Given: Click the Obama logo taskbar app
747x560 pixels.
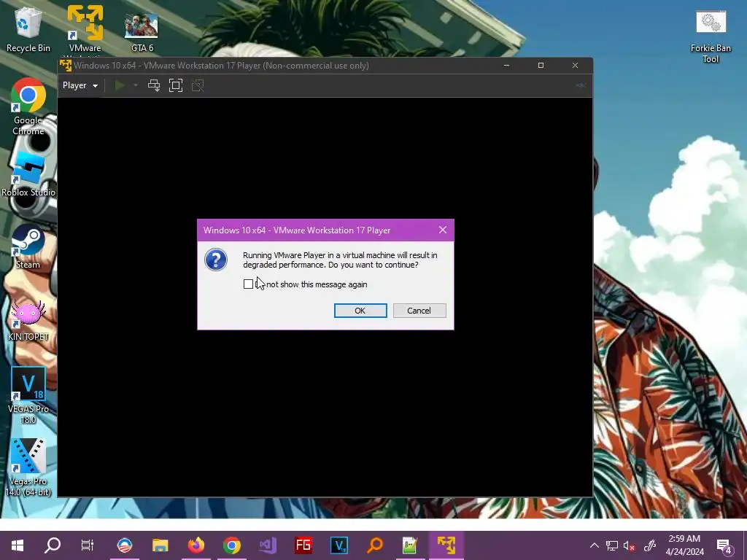Looking at the screenshot, I should point(124,545).
